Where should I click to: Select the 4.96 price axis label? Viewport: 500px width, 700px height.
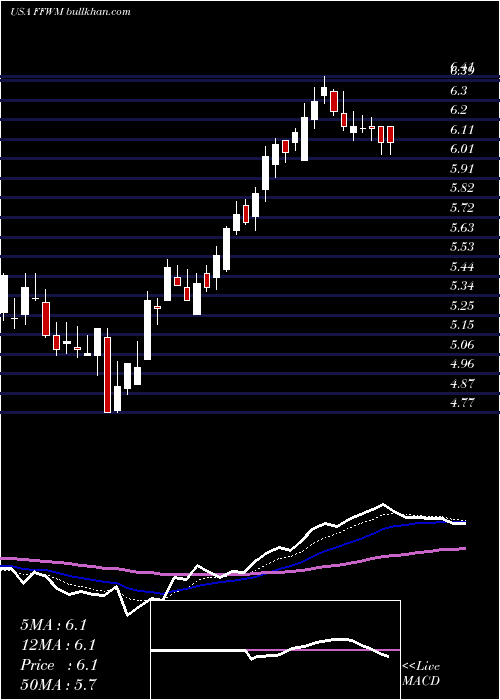[462, 364]
